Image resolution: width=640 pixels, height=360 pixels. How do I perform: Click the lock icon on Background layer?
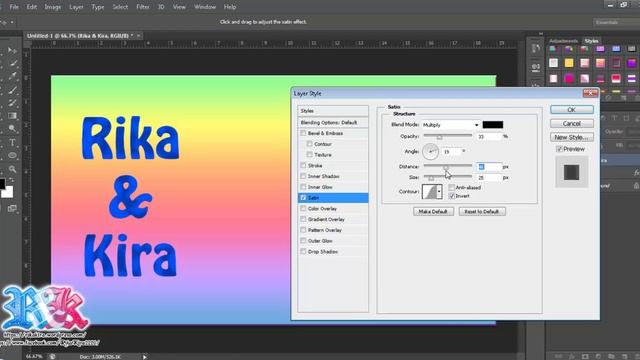pyautogui.click(x=636, y=186)
